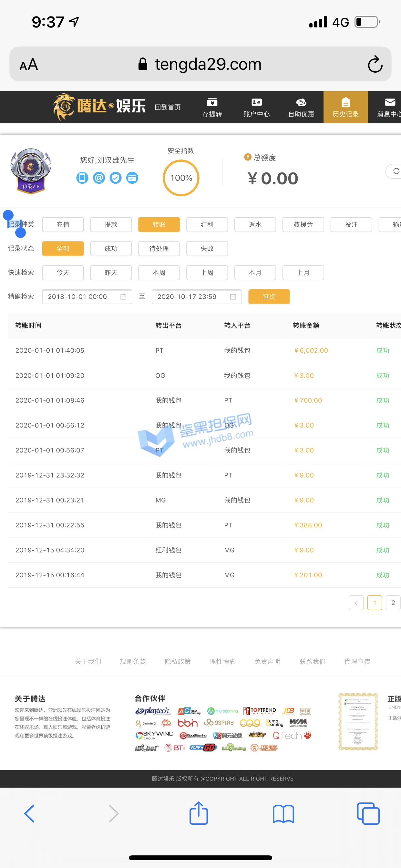Tap the phone verification icon
401x868 pixels.
pos(82,178)
